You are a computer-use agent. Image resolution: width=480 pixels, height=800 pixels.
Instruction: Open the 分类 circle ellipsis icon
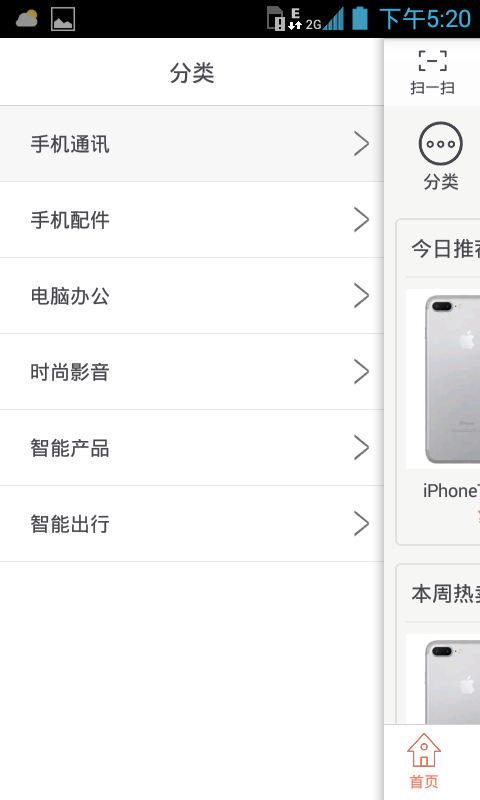point(441,143)
